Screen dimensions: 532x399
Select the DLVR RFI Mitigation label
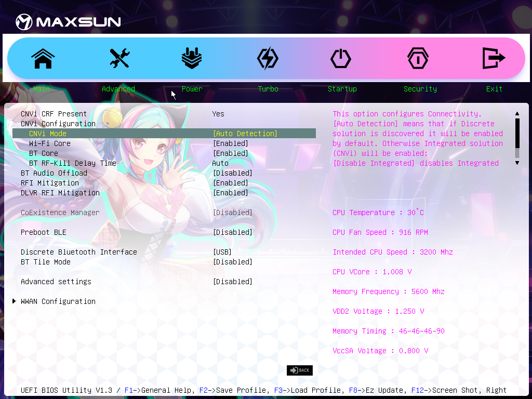(60, 193)
